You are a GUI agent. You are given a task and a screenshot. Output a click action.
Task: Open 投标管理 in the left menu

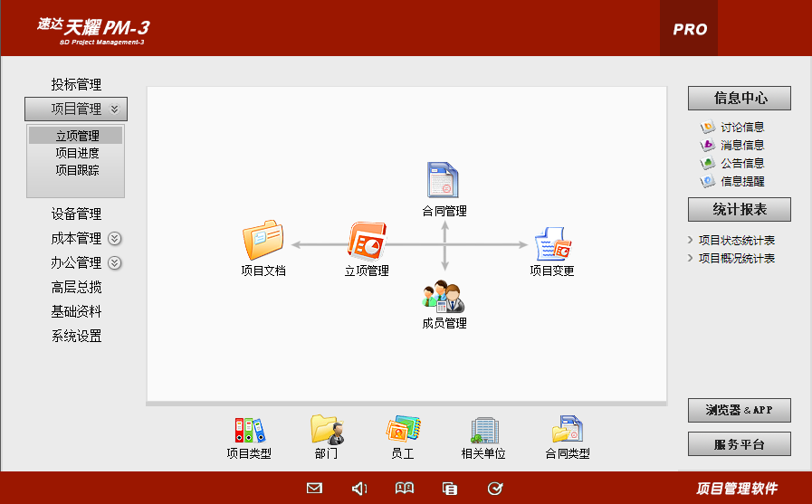click(76, 84)
